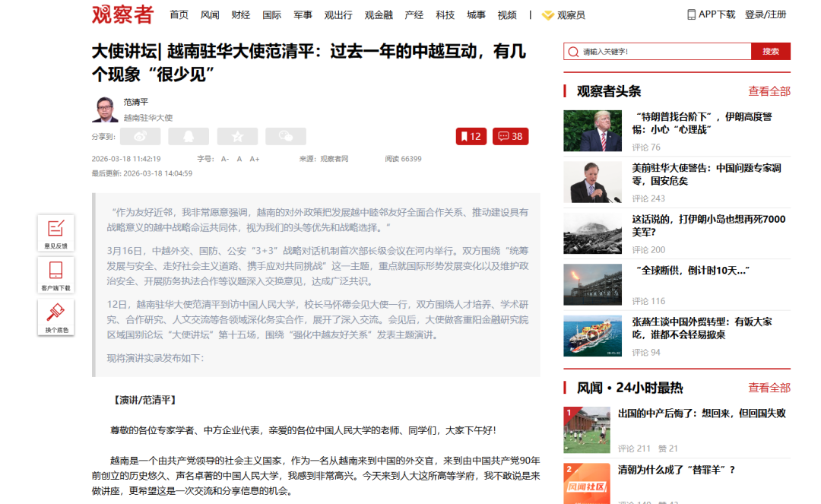This screenshot has width=821, height=504.
Task: Open the Trump headline thumbnail image
Action: (592, 131)
